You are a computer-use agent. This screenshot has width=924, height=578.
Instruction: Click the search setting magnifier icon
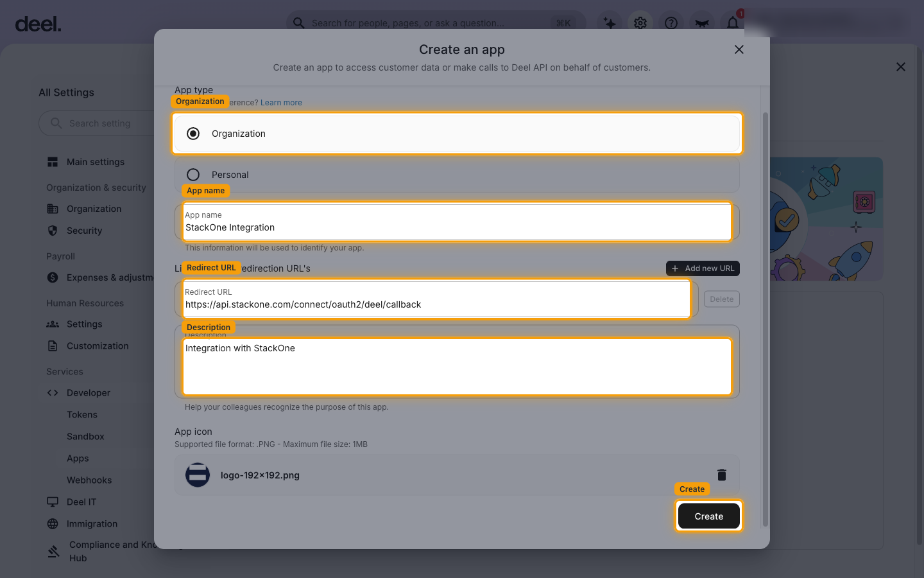pos(56,123)
